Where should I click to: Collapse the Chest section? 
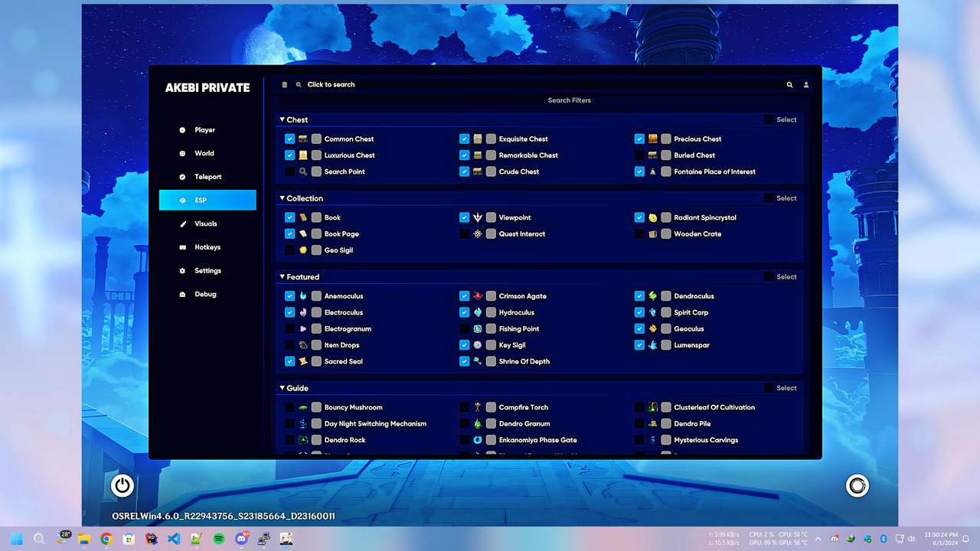point(282,119)
